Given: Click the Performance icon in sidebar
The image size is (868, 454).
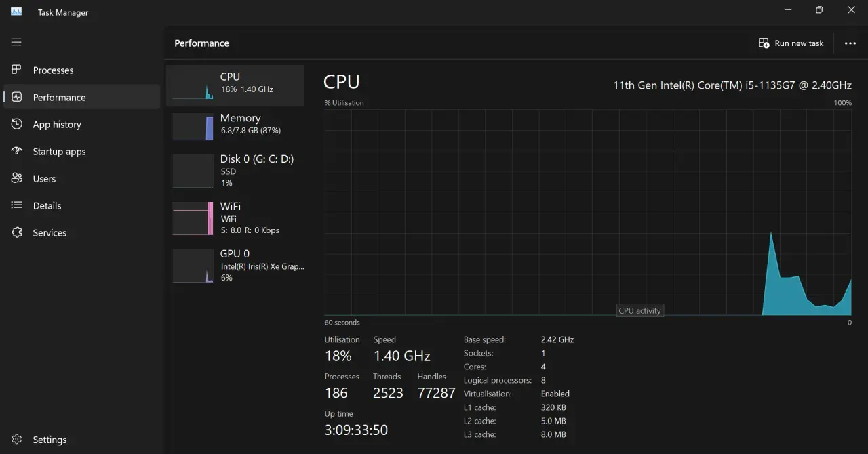Looking at the screenshot, I should pyautogui.click(x=17, y=97).
